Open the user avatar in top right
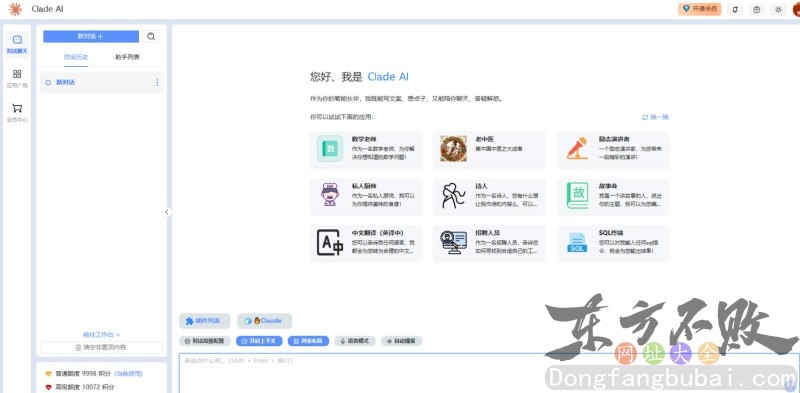 795,9
